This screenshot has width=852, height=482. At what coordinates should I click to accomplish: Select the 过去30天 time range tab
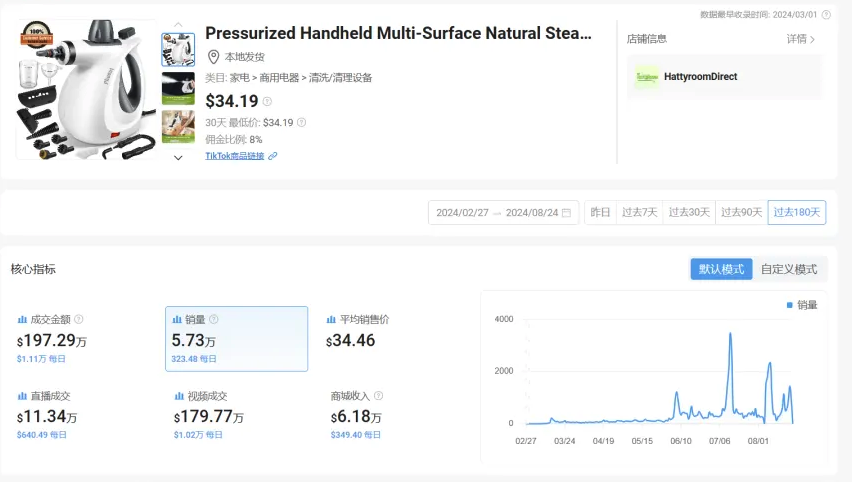click(x=690, y=212)
